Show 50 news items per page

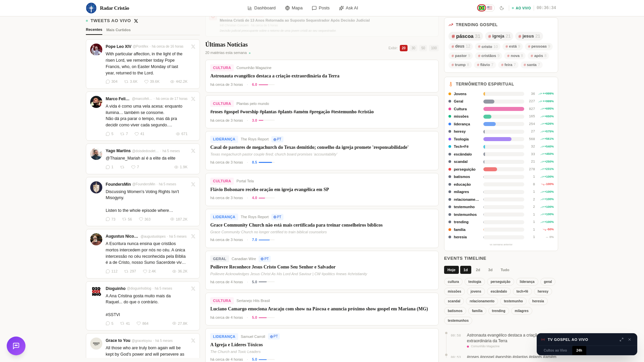(423, 48)
